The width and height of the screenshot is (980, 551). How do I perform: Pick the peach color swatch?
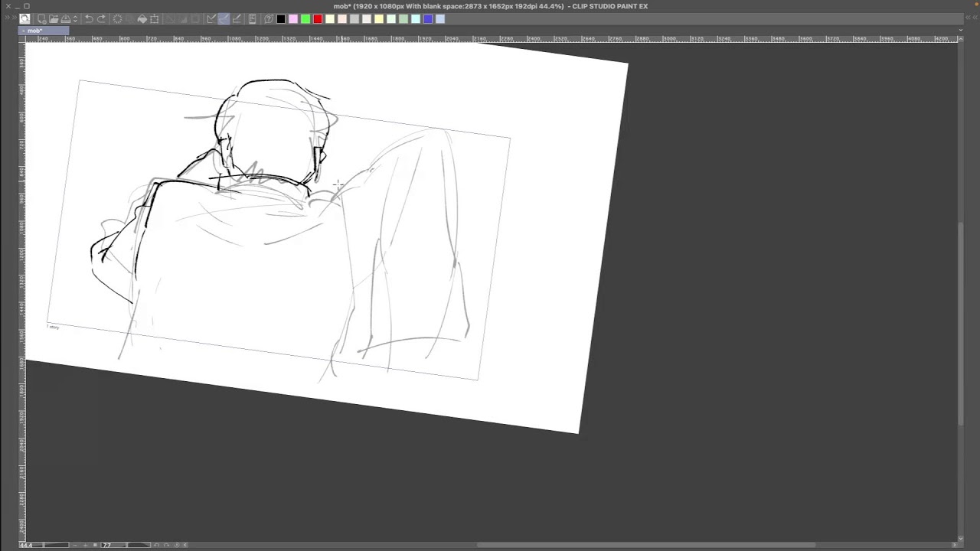[342, 18]
